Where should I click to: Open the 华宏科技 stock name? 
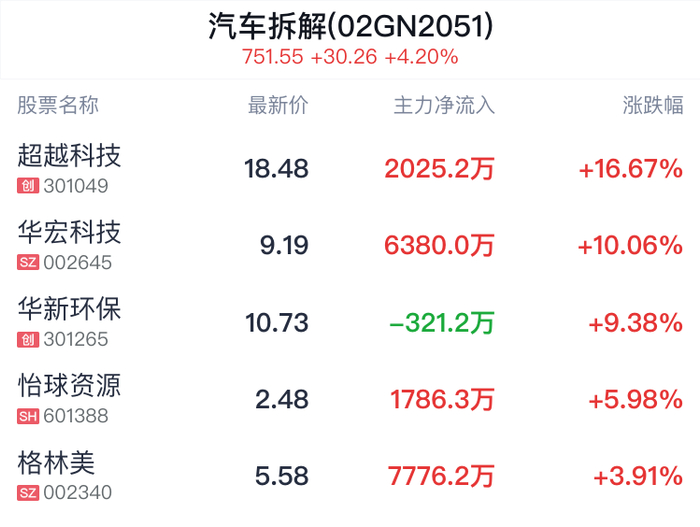tap(70, 233)
